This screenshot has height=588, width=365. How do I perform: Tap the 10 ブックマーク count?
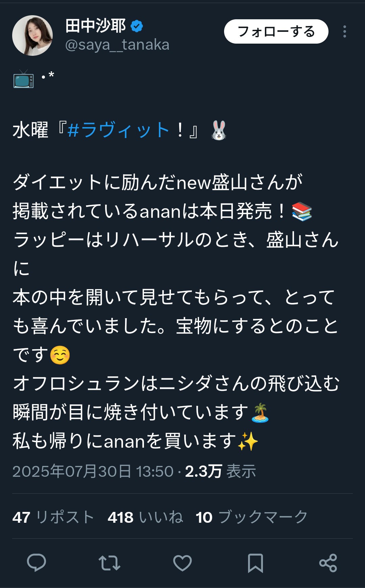click(x=252, y=517)
